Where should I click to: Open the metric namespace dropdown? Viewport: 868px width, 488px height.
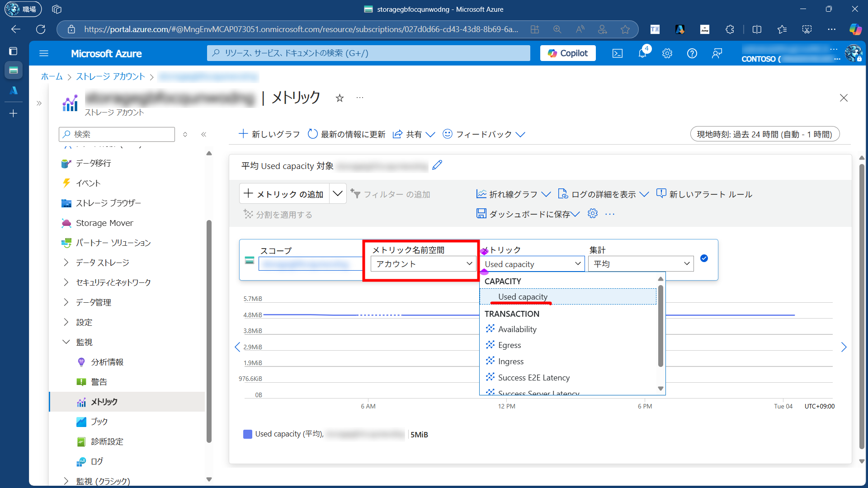tap(424, 264)
